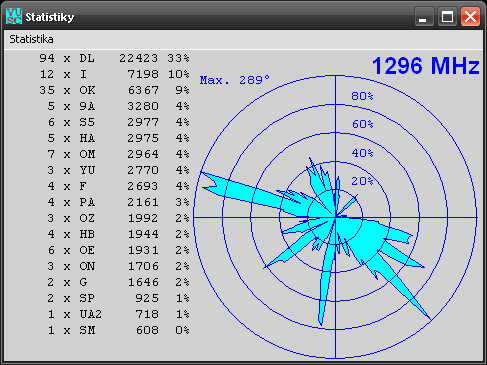Click the Max. 289° label
The height and width of the screenshot is (365, 487).
235,80
